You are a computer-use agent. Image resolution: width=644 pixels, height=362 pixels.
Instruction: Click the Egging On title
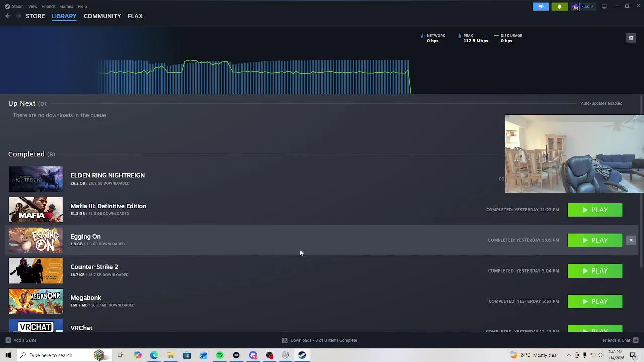pos(86,237)
